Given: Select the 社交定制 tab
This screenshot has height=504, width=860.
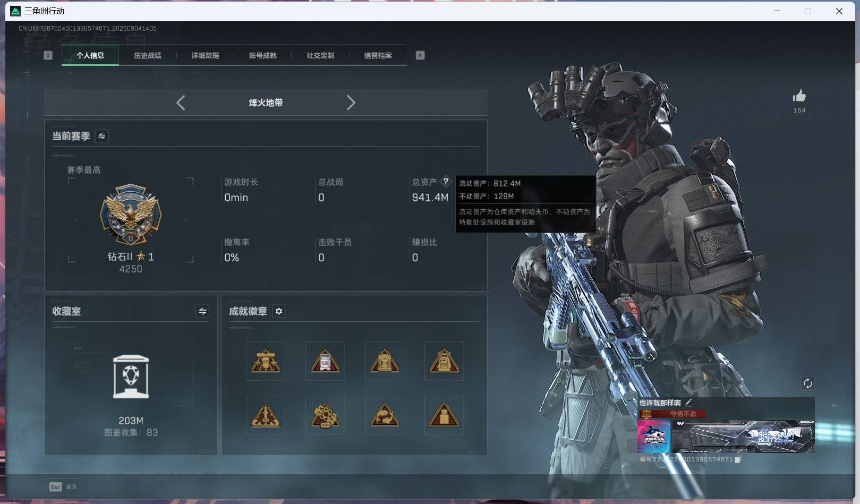Looking at the screenshot, I should [x=320, y=55].
